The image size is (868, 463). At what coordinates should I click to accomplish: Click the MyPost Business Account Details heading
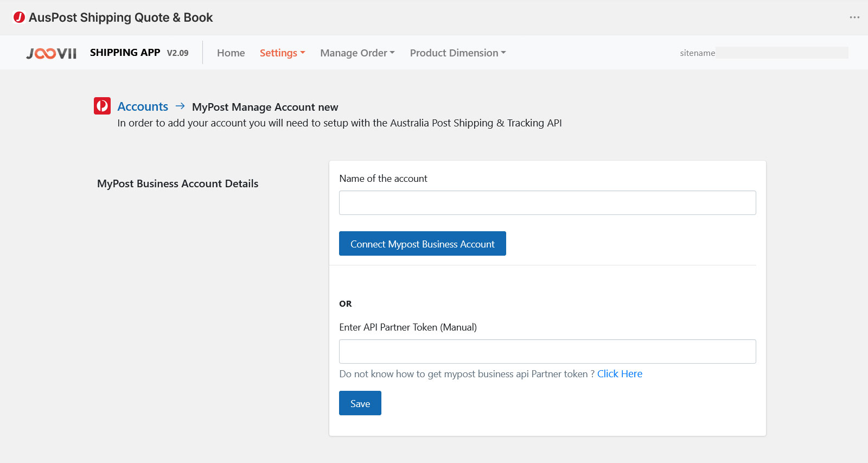[177, 183]
